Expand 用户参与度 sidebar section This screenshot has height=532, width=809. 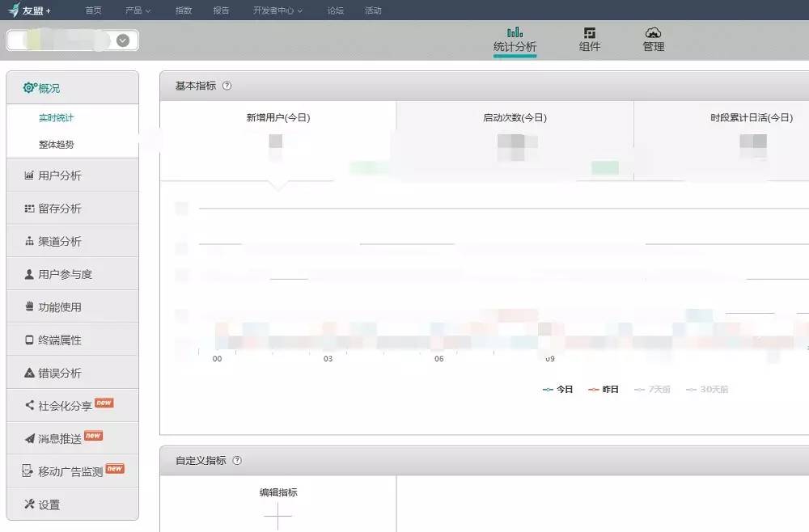tap(73, 274)
